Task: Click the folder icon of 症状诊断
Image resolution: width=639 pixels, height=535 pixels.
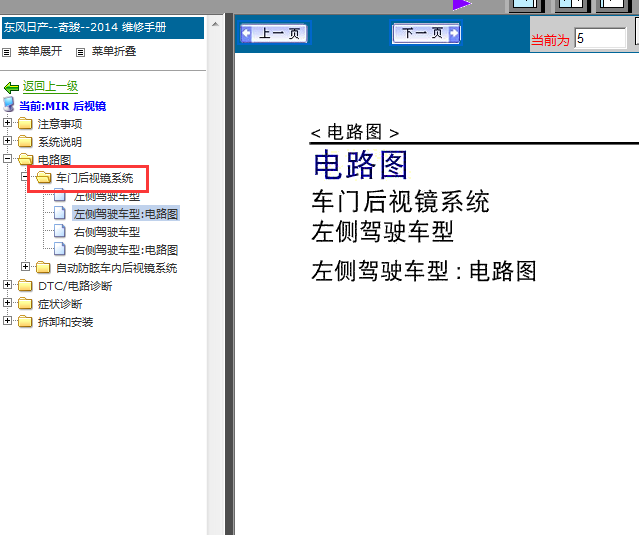Action: [x=25, y=303]
